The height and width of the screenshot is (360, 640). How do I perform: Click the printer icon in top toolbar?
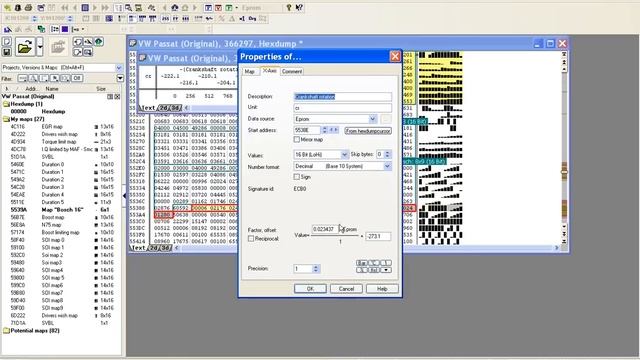28,7
